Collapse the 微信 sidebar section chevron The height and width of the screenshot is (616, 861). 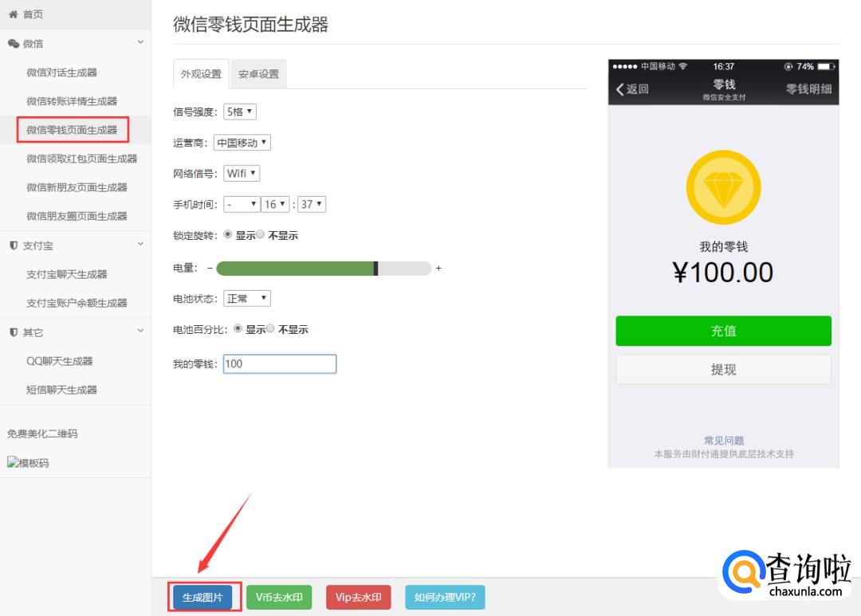coord(140,42)
